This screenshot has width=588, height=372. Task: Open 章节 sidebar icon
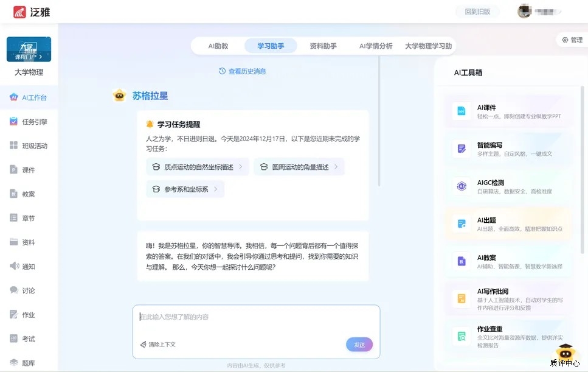pyautogui.click(x=14, y=218)
